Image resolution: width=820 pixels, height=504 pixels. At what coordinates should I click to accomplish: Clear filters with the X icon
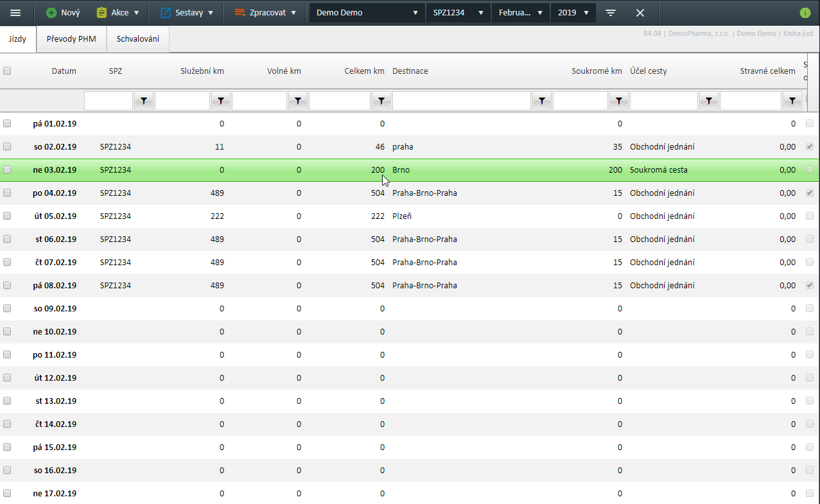click(640, 13)
